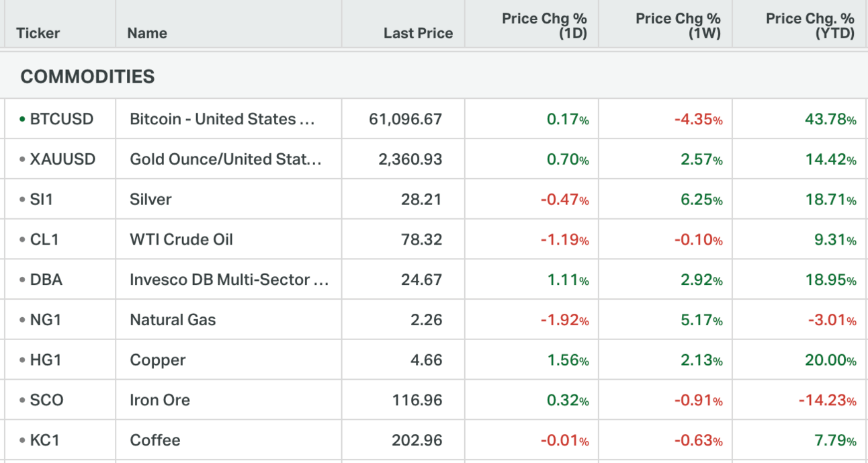Open the BTCUSD ticker
868x463 pixels.
(x=62, y=120)
